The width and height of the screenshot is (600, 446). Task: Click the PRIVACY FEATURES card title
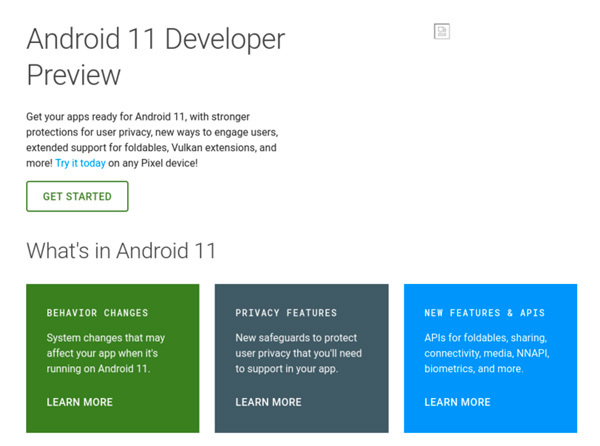(x=286, y=313)
